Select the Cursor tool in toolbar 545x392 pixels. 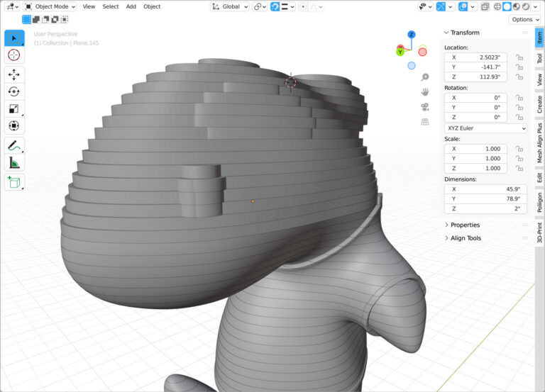(14, 55)
